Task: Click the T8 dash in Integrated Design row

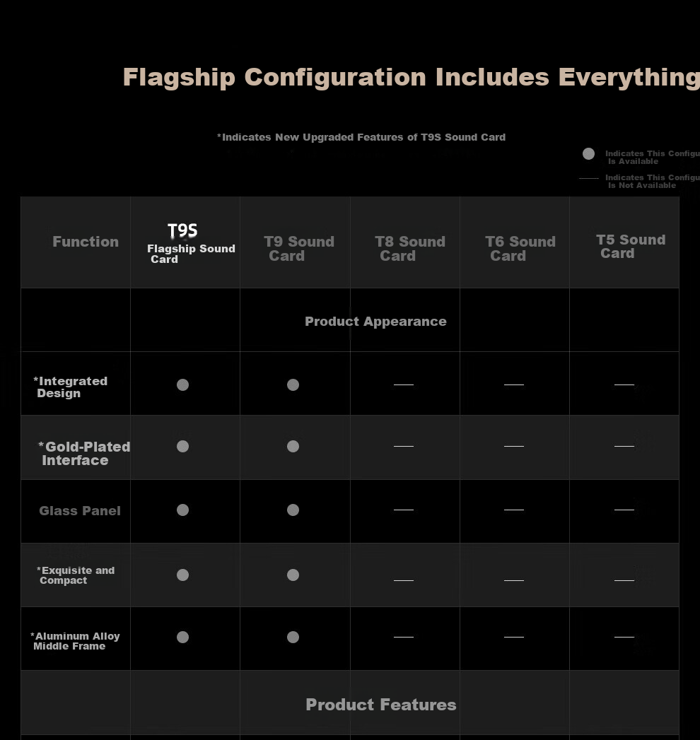Action: coord(404,384)
